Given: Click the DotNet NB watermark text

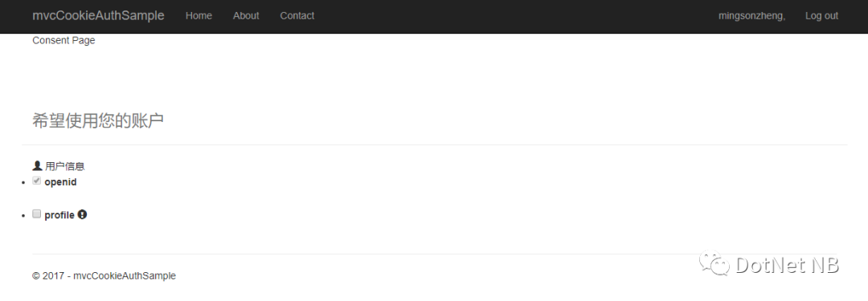Looking at the screenshot, I should [x=787, y=265].
